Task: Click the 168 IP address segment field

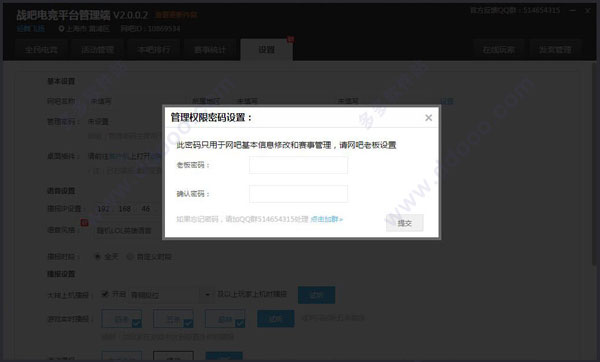Action: coord(125,209)
